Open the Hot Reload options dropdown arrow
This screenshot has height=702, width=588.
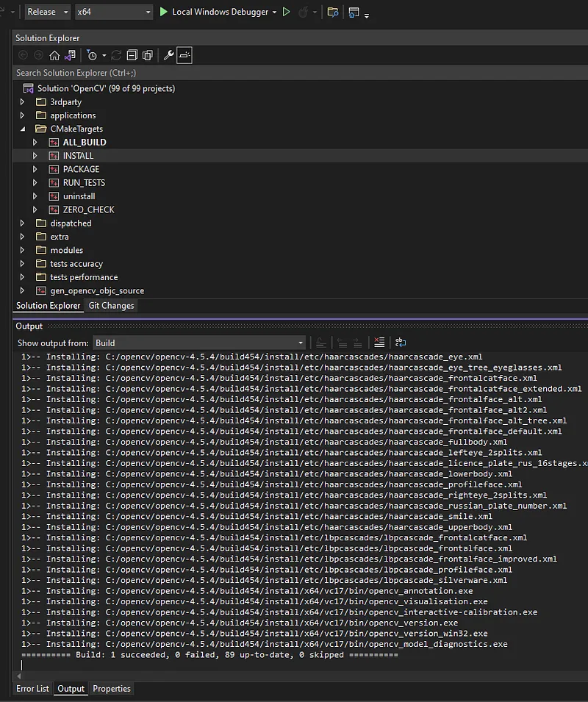[315, 12]
